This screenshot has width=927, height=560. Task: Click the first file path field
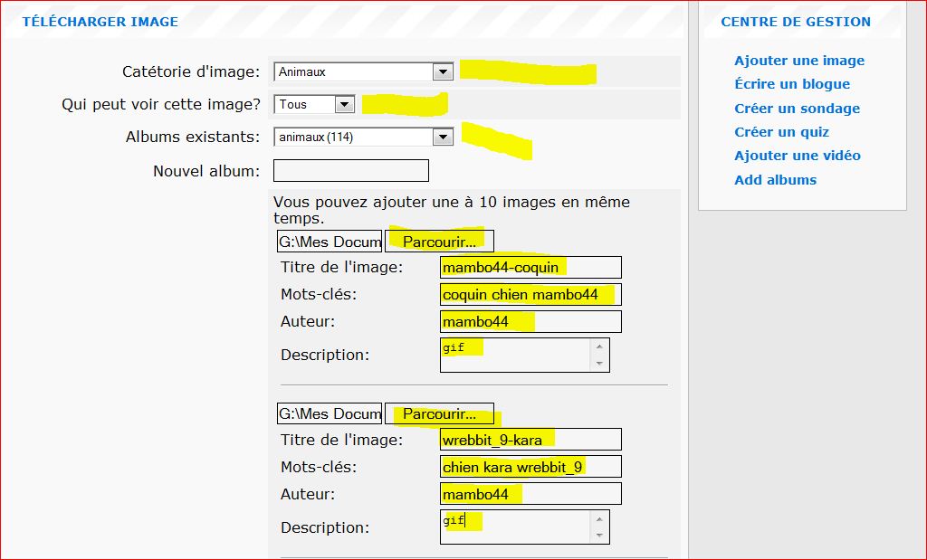coord(330,242)
